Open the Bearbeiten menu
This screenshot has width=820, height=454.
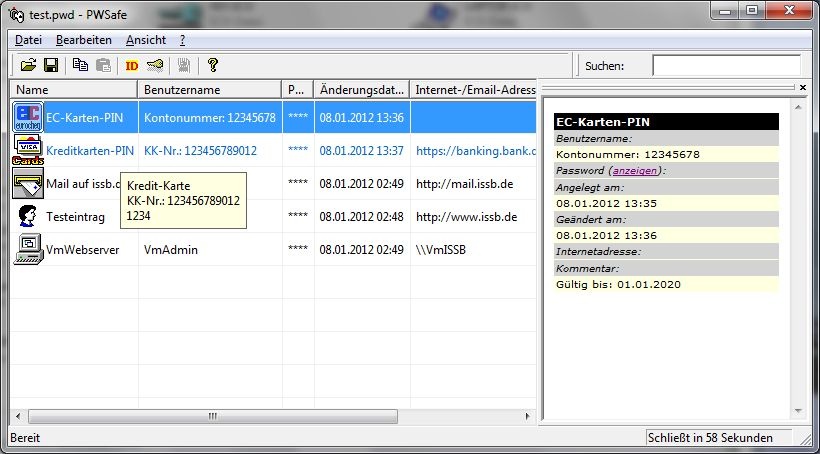[84, 40]
